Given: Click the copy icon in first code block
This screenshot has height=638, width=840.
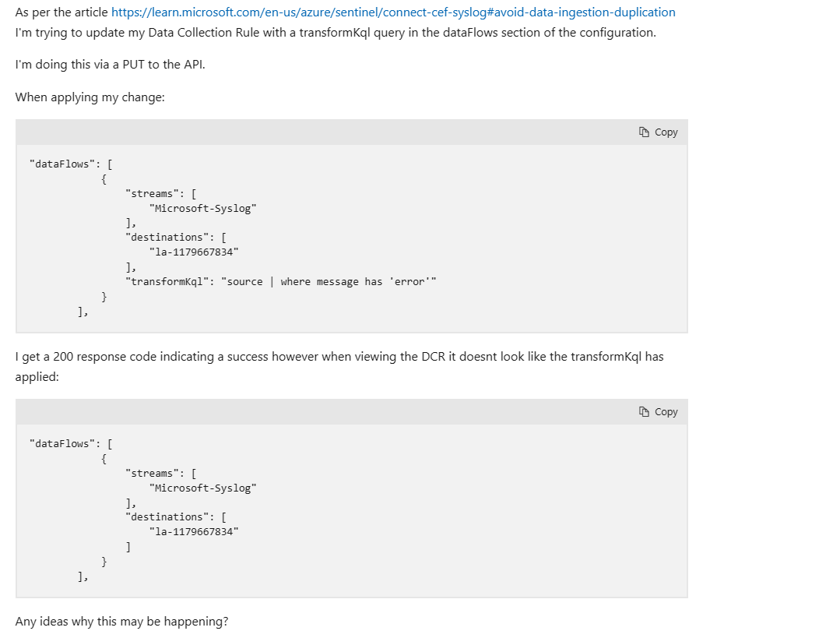Looking at the screenshot, I should click(x=644, y=132).
